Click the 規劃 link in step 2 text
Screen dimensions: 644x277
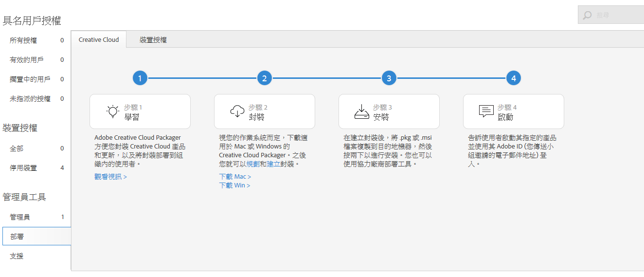pos(253,164)
